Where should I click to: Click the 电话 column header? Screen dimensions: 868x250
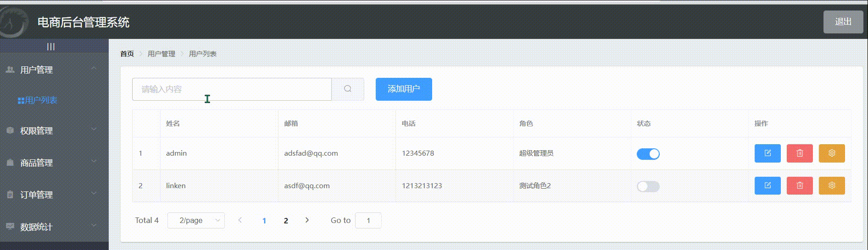coord(409,124)
